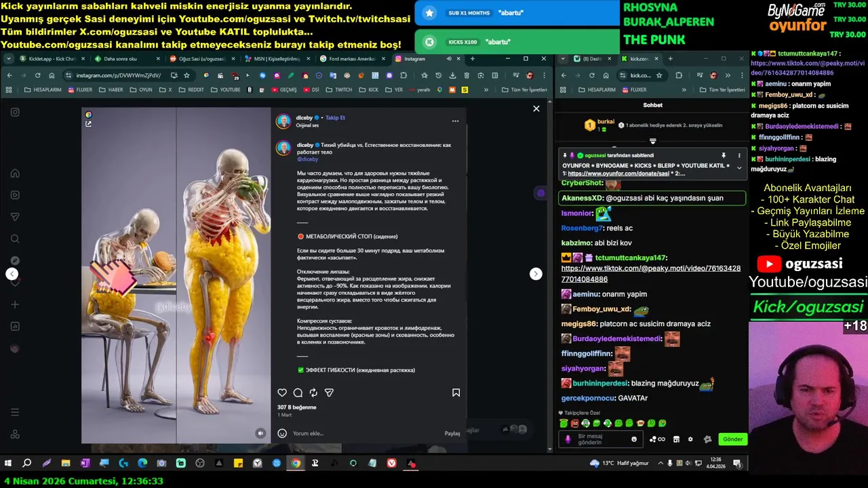Bookmark kick.com with the star icon
The width and height of the screenshot is (868, 488).
tap(659, 75)
